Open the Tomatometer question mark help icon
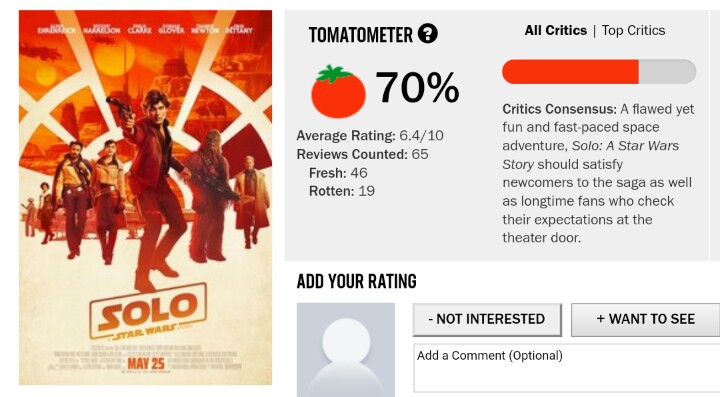 [428, 34]
